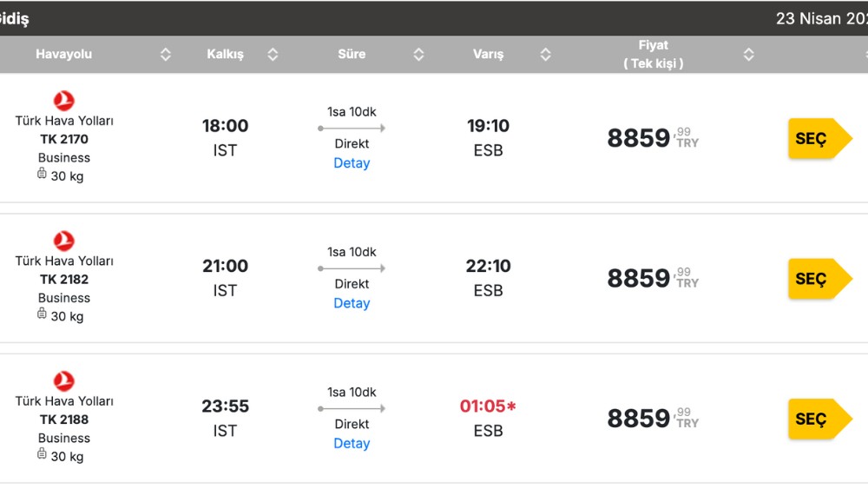Open Detay link for the 21:00 flight
This screenshot has height=489, width=868.
[x=352, y=303]
